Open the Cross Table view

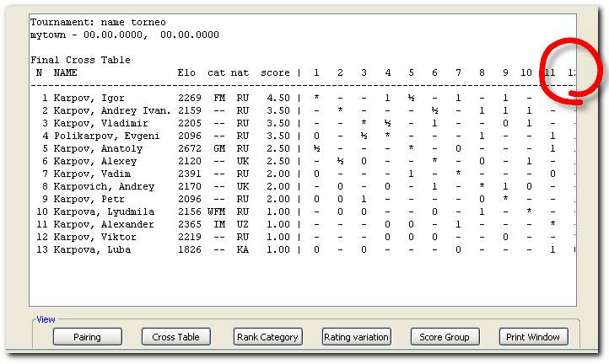pyautogui.click(x=175, y=337)
